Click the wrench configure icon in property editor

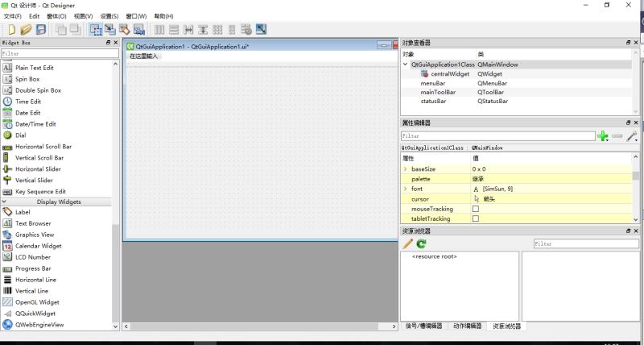pos(632,136)
